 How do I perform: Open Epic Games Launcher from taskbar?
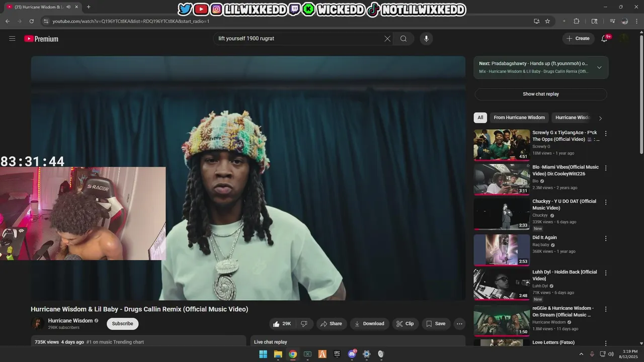(337, 354)
